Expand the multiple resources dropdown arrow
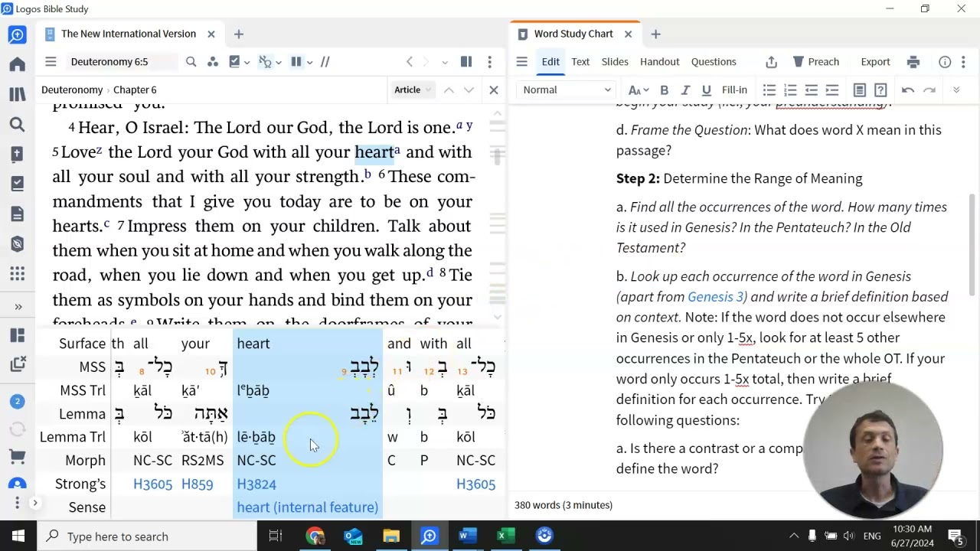 point(309,63)
